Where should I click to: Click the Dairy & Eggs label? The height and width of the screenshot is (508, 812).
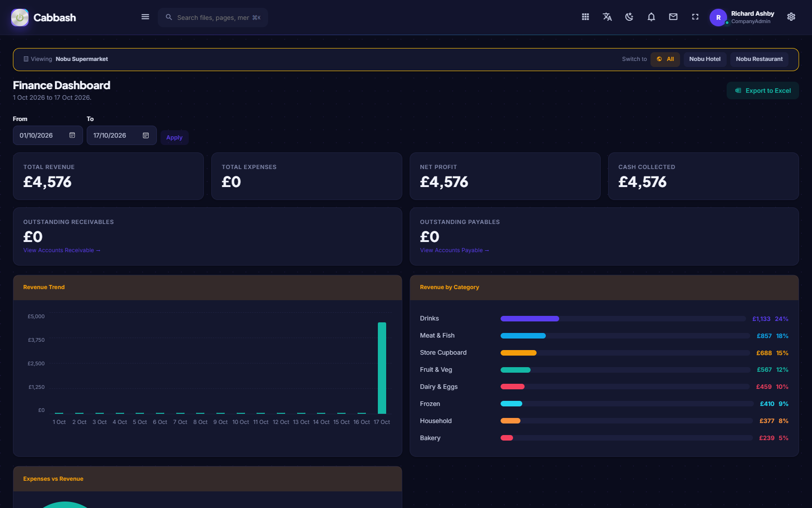point(439,387)
